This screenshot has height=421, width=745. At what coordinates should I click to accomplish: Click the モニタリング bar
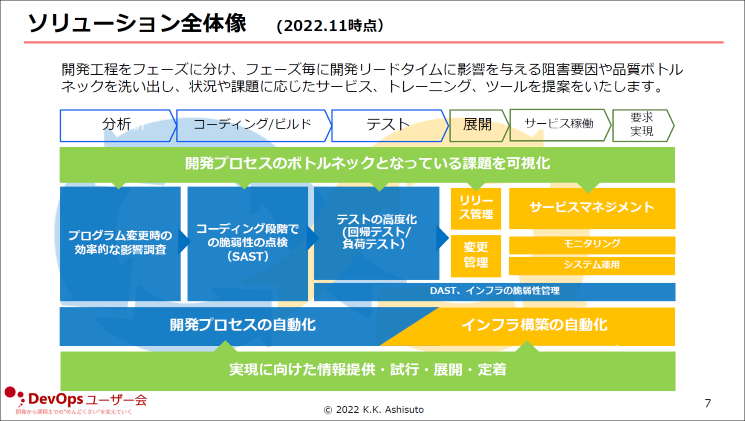pyautogui.click(x=591, y=244)
